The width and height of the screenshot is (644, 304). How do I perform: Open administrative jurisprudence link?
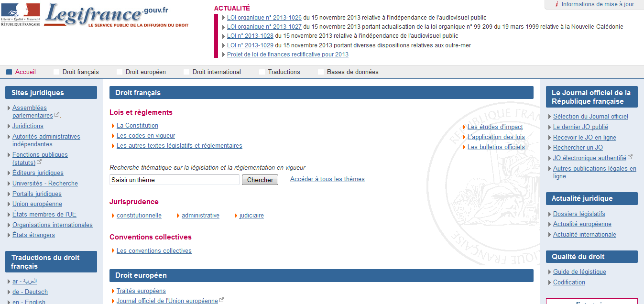click(x=200, y=216)
